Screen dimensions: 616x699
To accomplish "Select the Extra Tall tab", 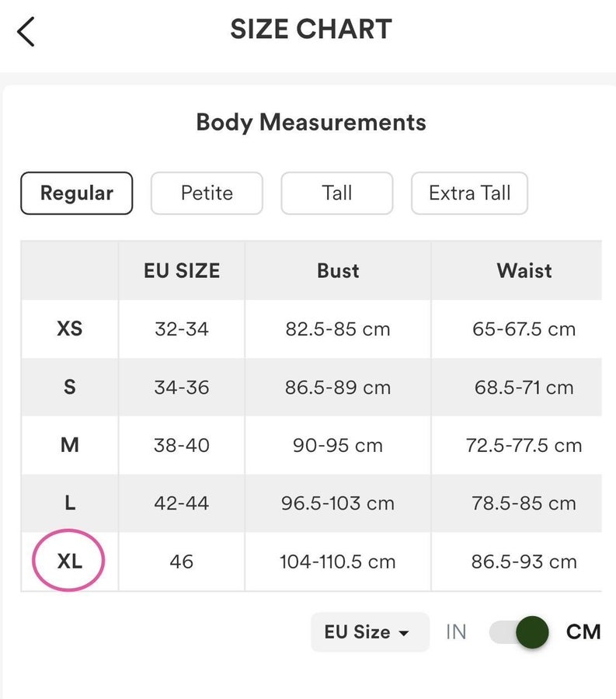I will coord(470,193).
